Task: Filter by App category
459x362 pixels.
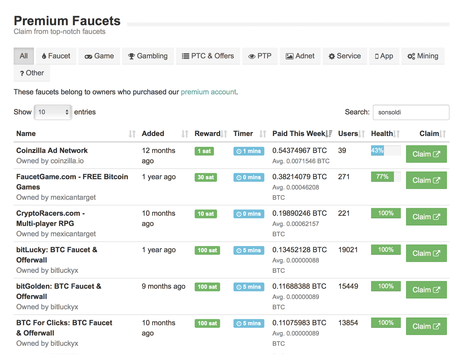Action: [x=384, y=56]
